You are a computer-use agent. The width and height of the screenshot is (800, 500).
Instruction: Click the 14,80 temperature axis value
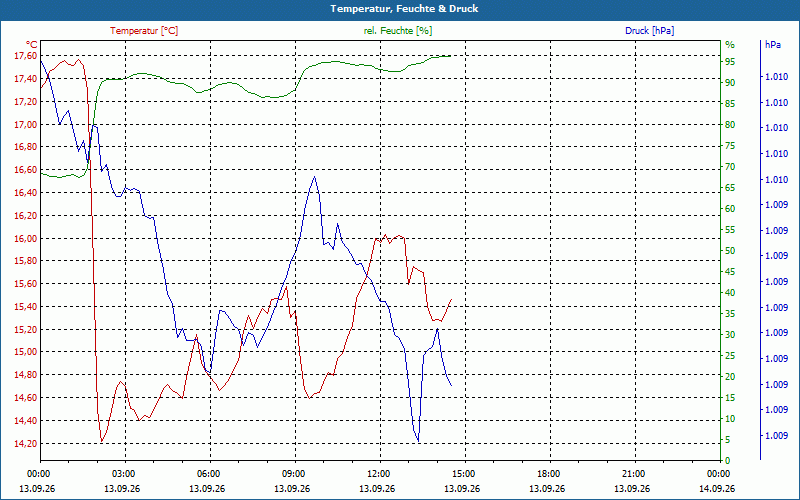25,375
